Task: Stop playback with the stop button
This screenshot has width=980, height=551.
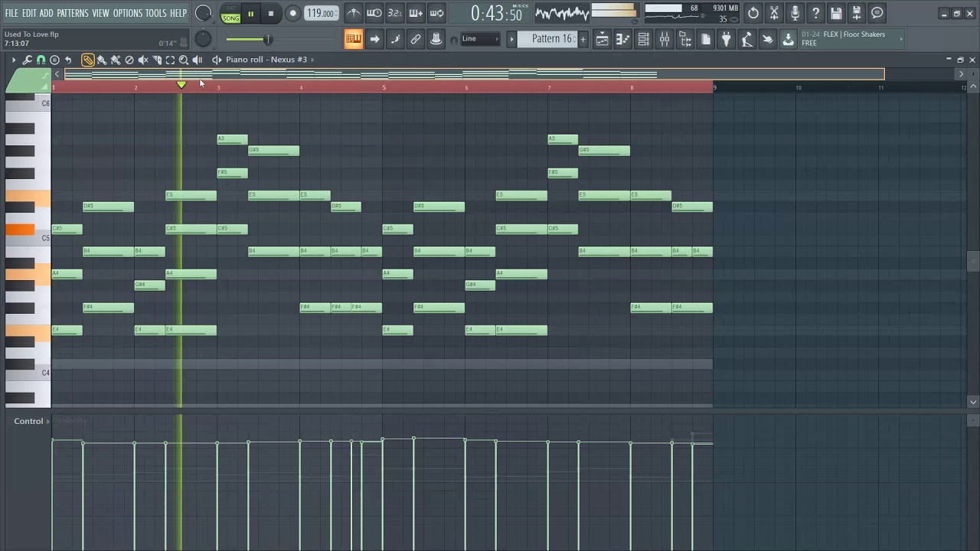Action: pyautogui.click(x=271, y=14)
